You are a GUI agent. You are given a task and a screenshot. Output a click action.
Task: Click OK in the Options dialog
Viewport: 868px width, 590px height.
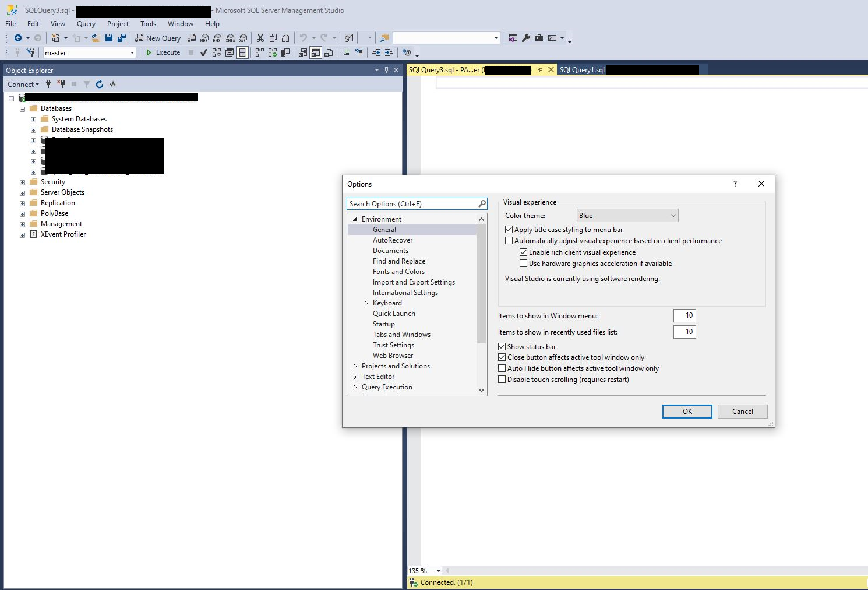[x=687, y=412]
